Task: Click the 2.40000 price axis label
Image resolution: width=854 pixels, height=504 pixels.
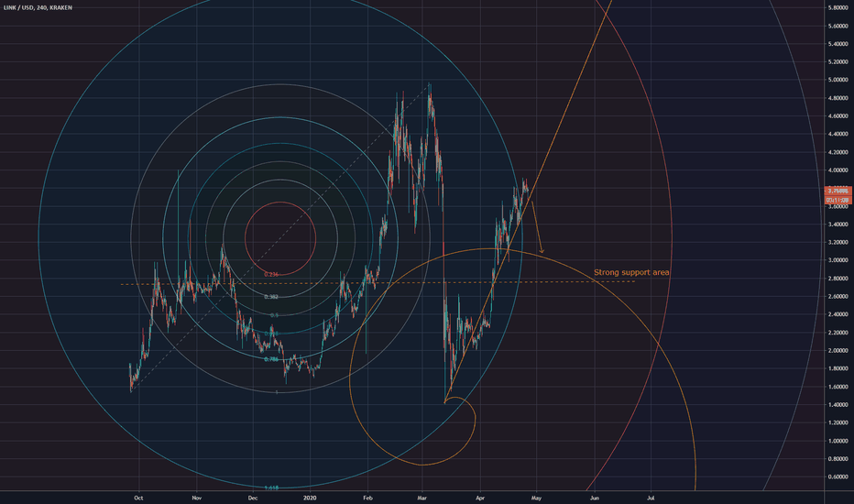Action: (x=838, y=314)
